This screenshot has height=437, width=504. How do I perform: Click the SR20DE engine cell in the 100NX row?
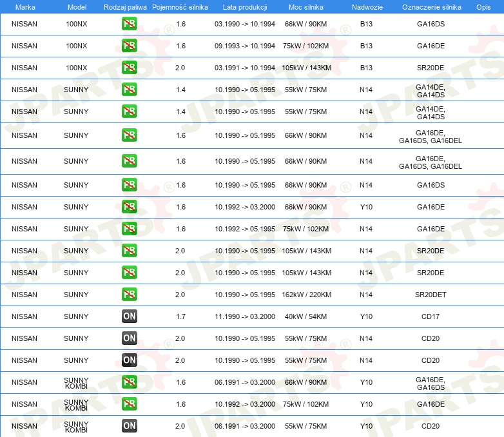coord(431,68)
